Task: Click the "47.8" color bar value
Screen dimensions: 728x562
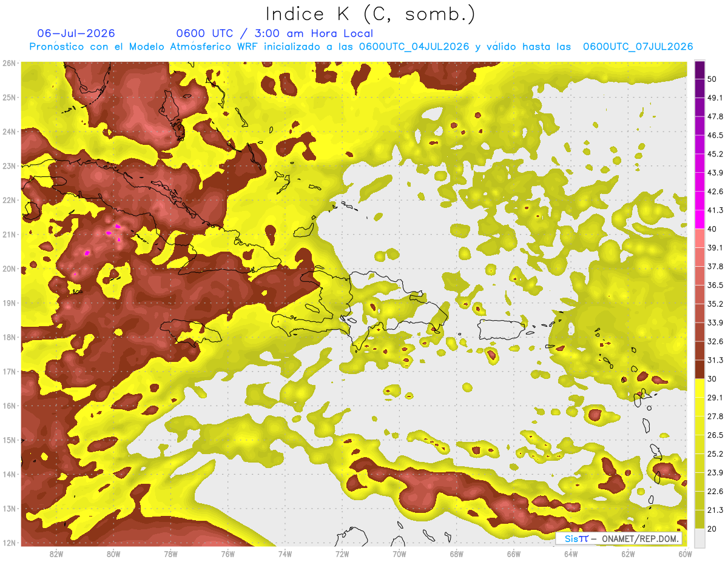Action: pyautogui.click(x=715, y=117)
